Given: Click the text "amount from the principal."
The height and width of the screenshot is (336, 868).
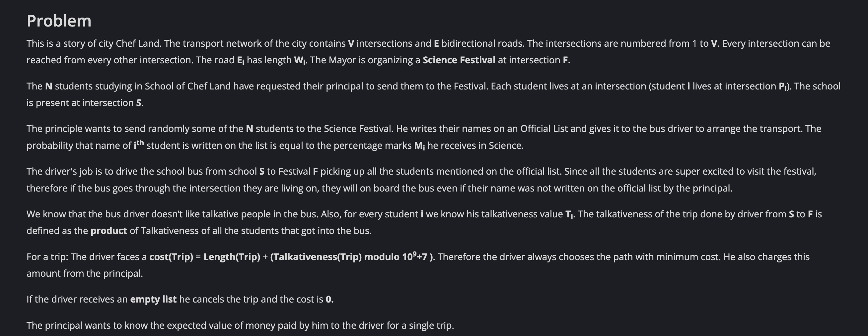Looking at the screenshot, I should click(85, 273).
